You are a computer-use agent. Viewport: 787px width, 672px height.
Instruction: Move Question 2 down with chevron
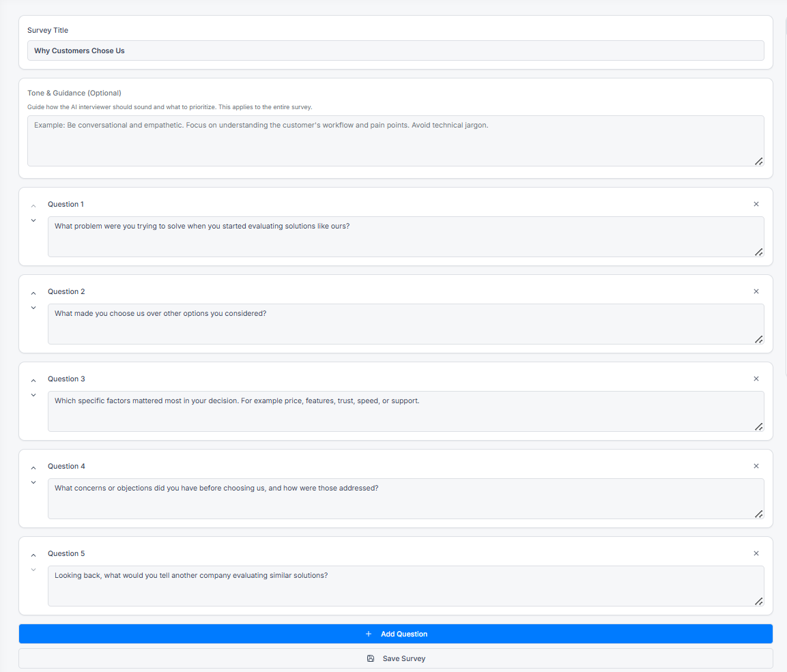click(33, 308)
